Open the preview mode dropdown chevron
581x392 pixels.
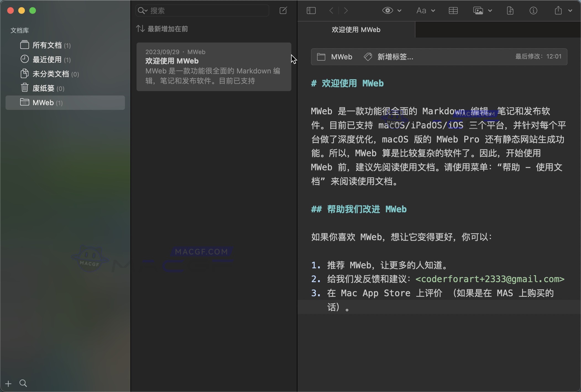click(x=399, y=11)
